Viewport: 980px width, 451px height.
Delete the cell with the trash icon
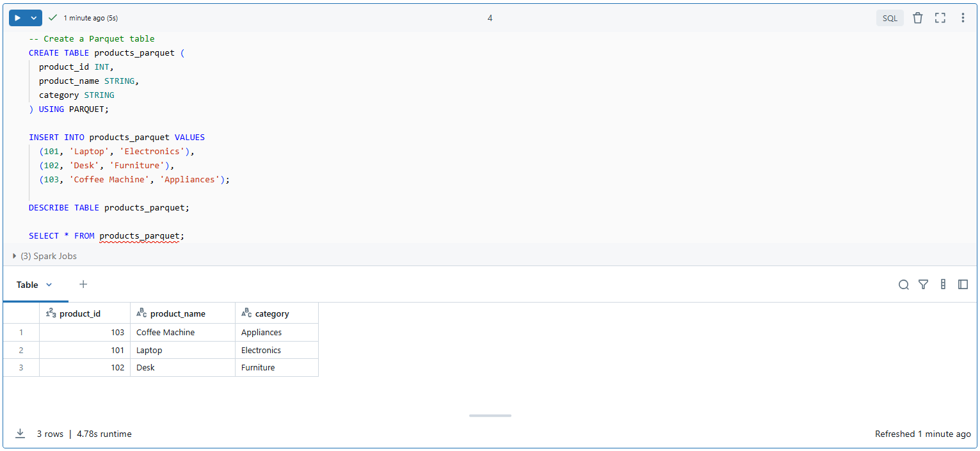pyautogui.click(x=917, y=18)
